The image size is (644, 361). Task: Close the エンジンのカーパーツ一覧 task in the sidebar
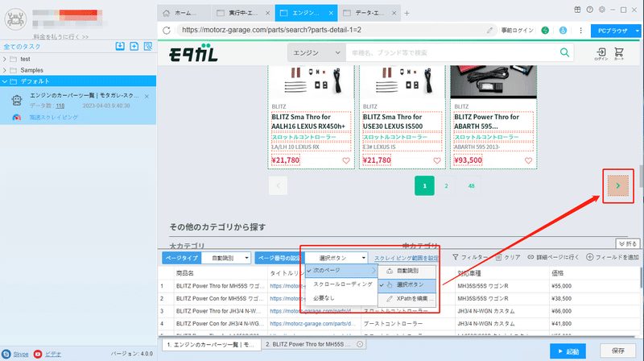147,96
